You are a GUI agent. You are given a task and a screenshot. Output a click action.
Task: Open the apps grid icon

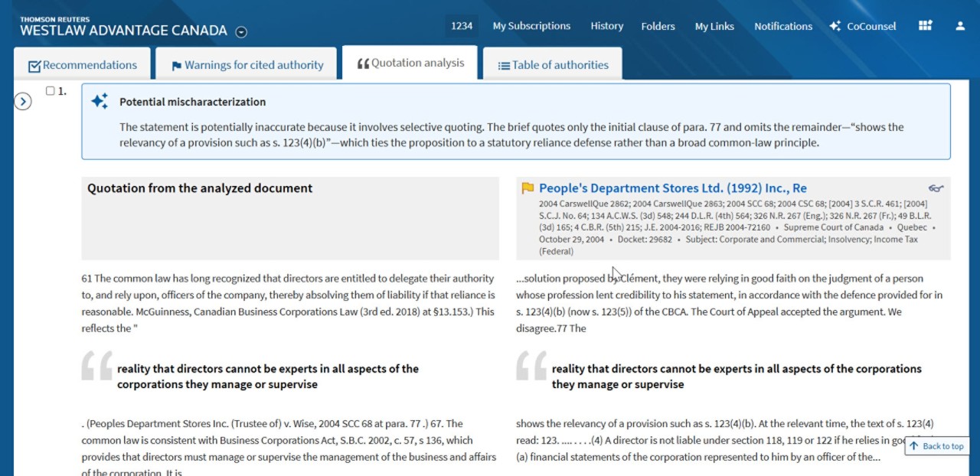926,26
